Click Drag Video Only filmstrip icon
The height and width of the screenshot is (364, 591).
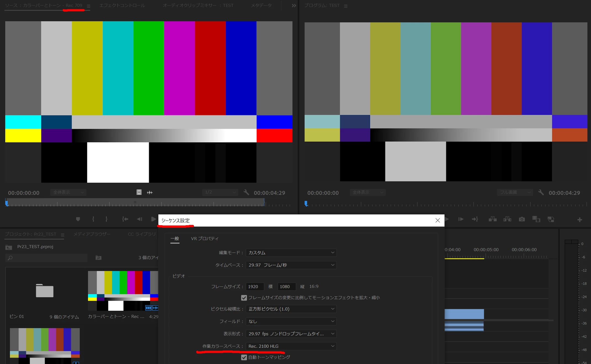pos(139,192)
